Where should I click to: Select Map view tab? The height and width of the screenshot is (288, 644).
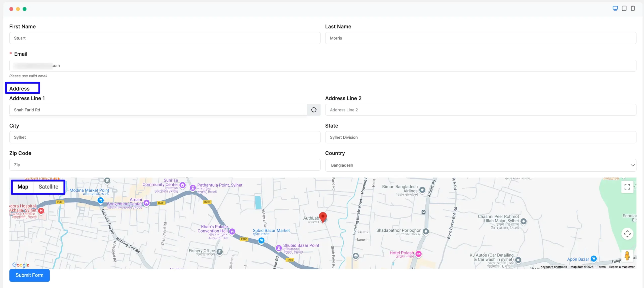pyautogui.click(x=23, y=187)
